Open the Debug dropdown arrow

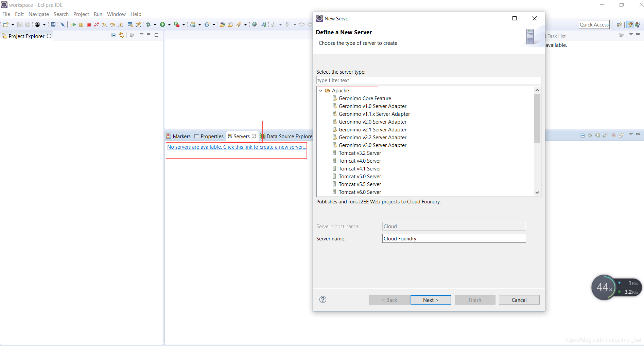[x=155, y=24]
